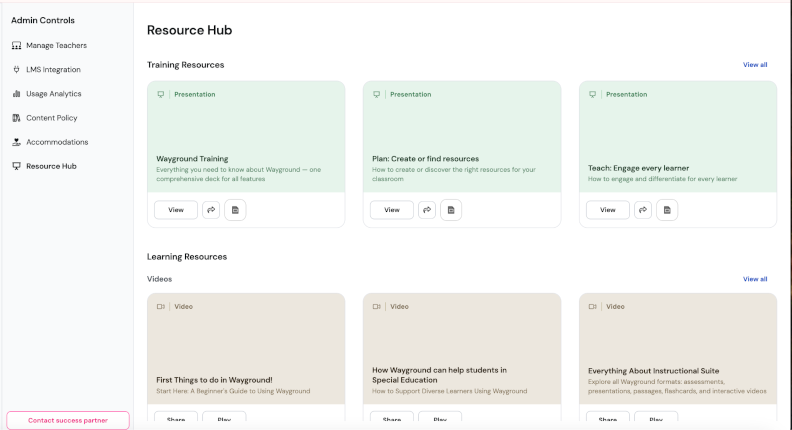
Task: Click the Accommodations person icon
Action: [16, 142]
